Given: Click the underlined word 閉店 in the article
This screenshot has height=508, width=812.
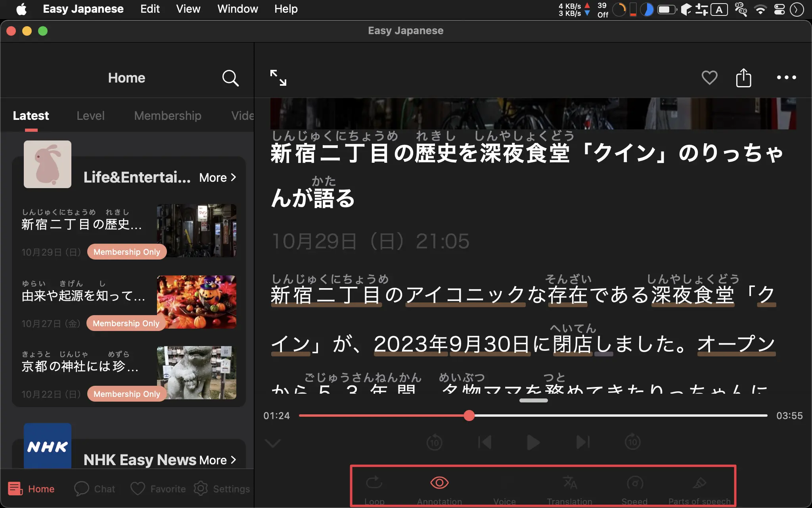Looking at the screenshot, I should tap(573, 344).
